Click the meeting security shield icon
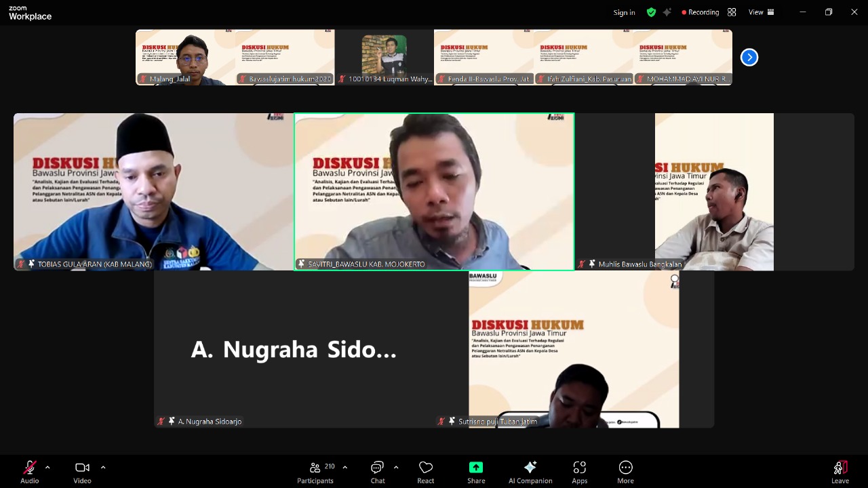This screenshot has width=868, height=488. pyautogui.click(x=651, y=12)
